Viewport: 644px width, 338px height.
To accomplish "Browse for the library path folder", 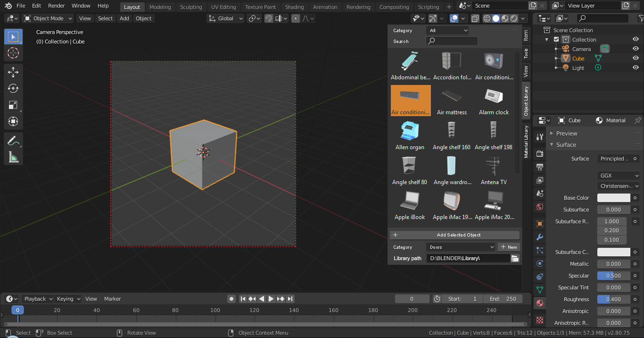I will [x=515, y=258].
